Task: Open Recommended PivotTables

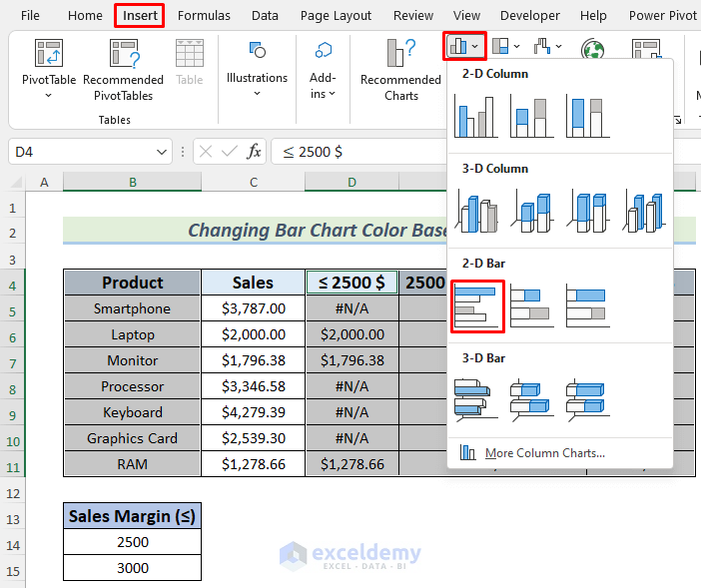Action: [124, 70]
